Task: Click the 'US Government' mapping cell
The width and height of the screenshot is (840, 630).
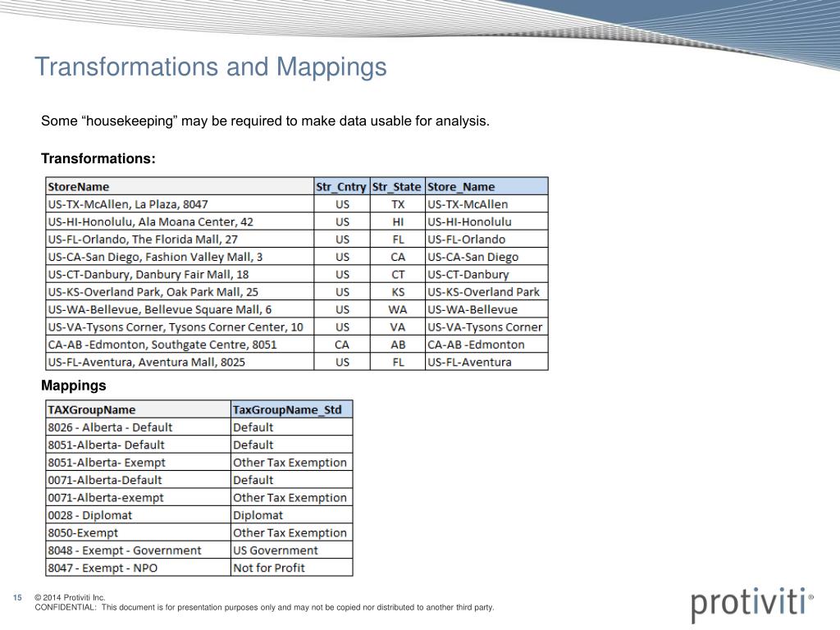Action: click(292, 550)
